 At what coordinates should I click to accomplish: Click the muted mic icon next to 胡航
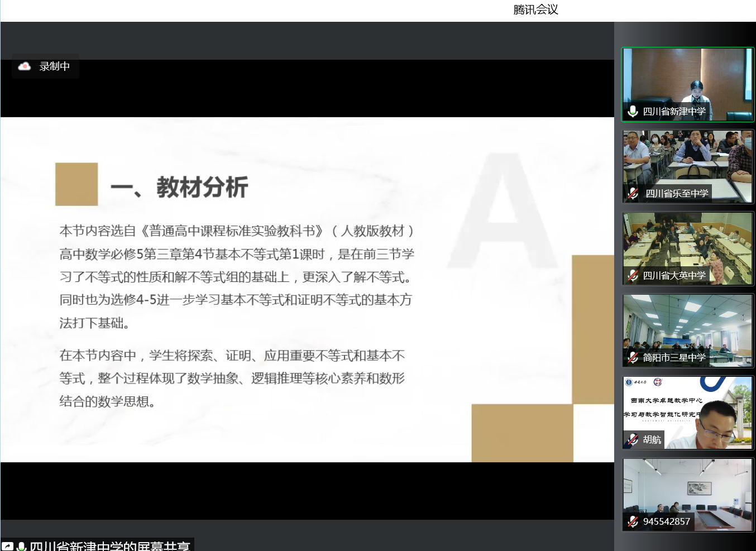click(633, 439)
